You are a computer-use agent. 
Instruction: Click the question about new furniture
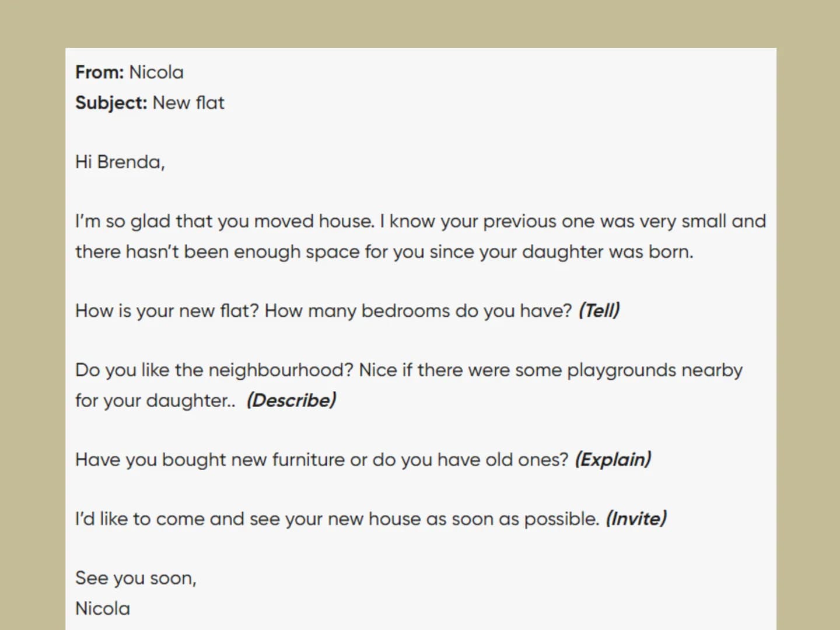click(322, 460)
